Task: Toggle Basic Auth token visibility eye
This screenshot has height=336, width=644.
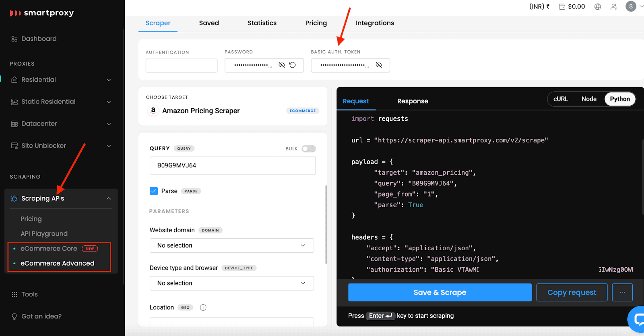Action: click(x=379, y=65)
